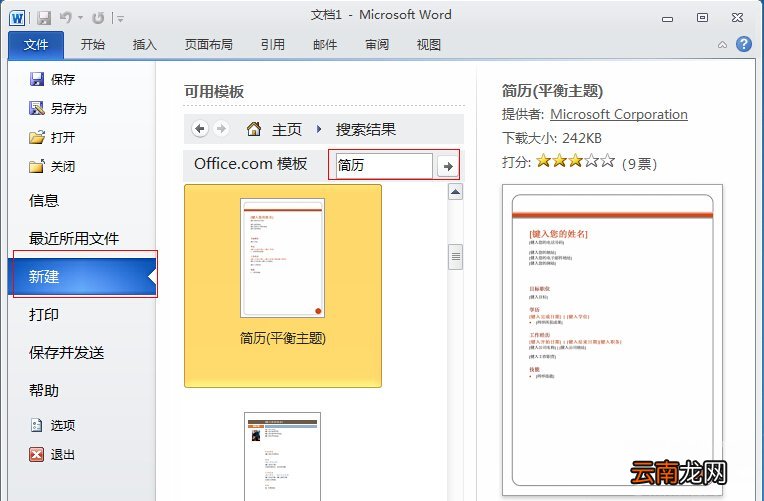The height and width of the screenshot is (501, 764).
Task: Click 打开 in the backstage menu
Action: 52,137
